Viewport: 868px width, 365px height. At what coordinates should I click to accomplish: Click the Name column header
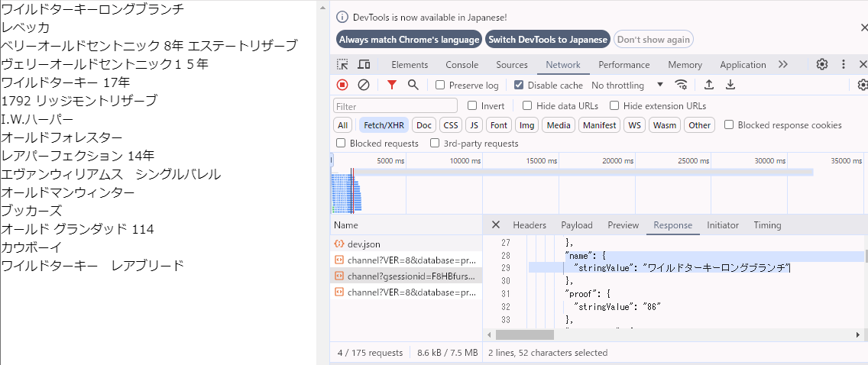406,225
